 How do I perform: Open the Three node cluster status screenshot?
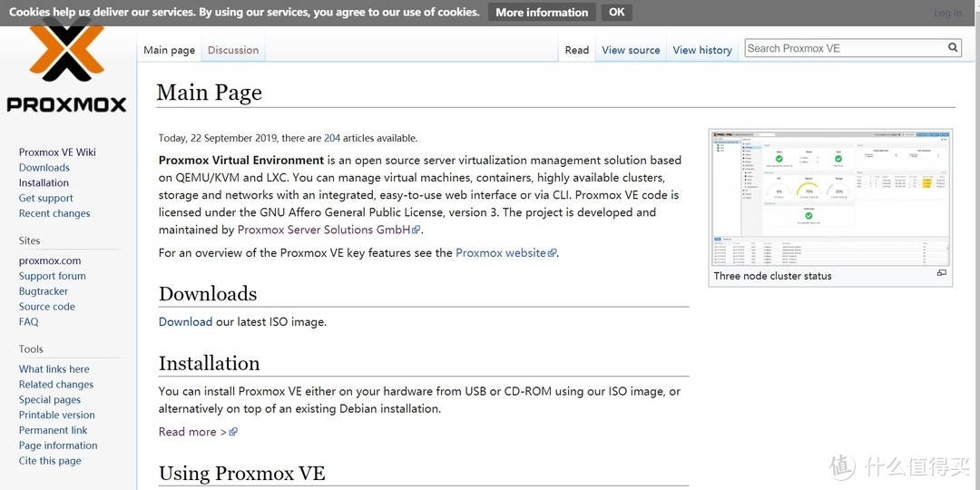pyautogui.click(x=830, y=199)
